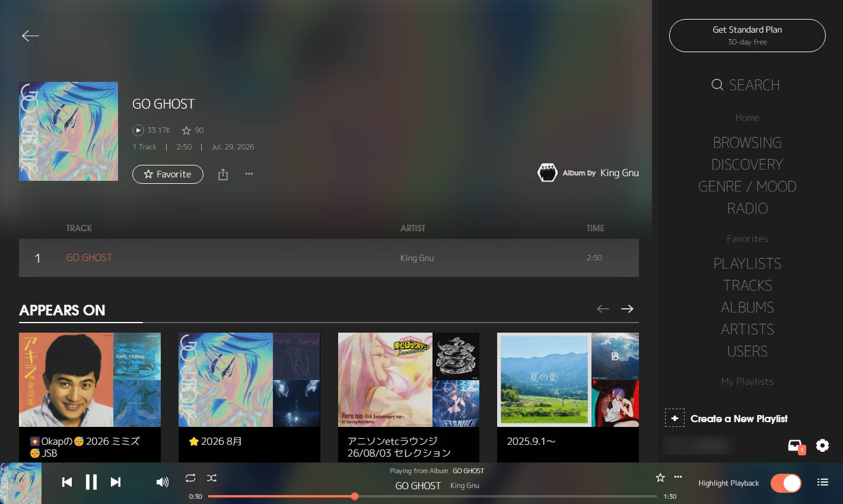Click the search magnifier icon
Image resolution: width=843 pixels, height=504 pixels.
(717, 85)
